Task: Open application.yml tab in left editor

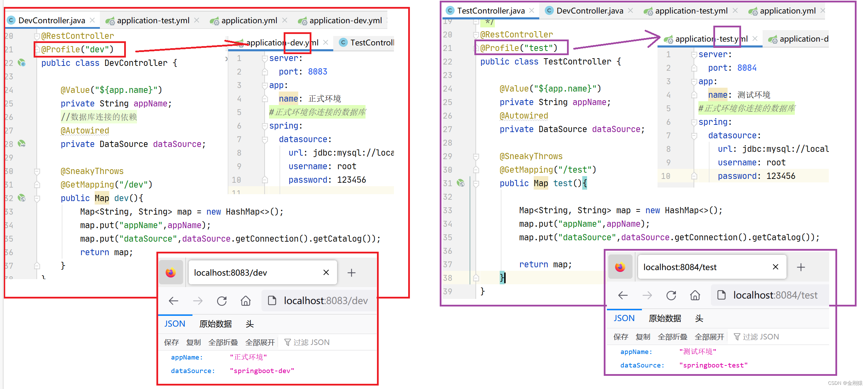Action: click(249, 20)
